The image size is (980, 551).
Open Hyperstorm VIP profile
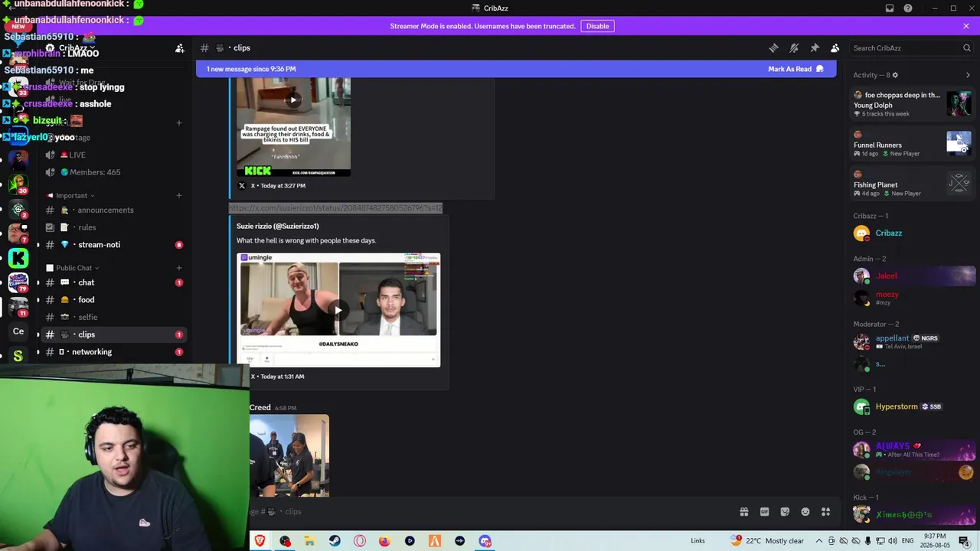(913, 407)
